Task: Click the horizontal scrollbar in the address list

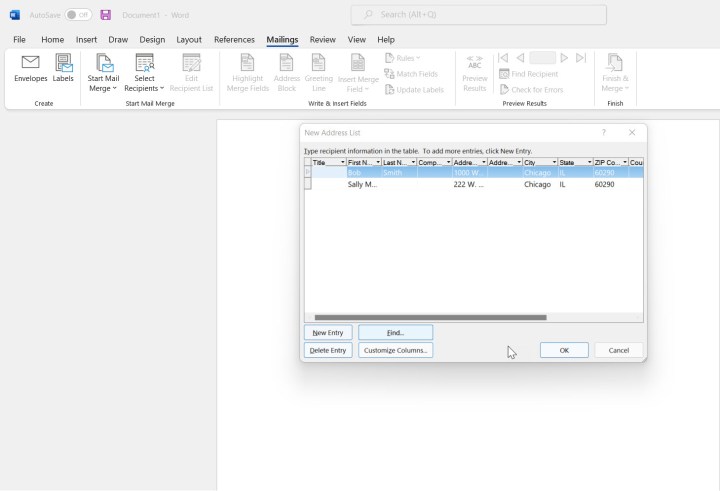Action: (x=430, y=317)
